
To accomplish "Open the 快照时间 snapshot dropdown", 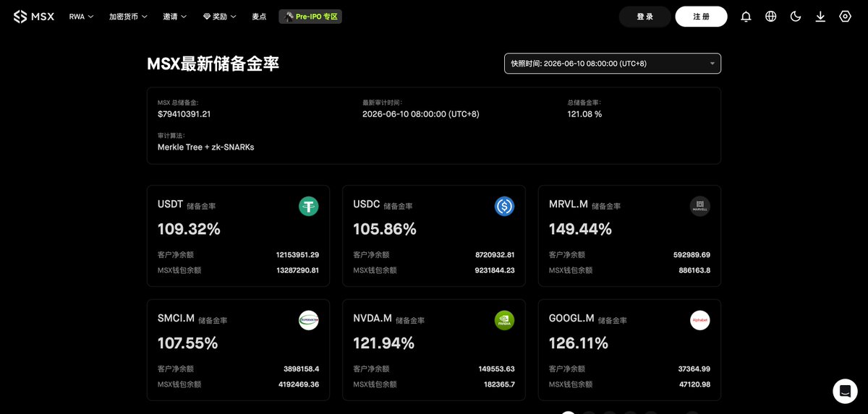I will pyautogui.click(x=613, y=64).
